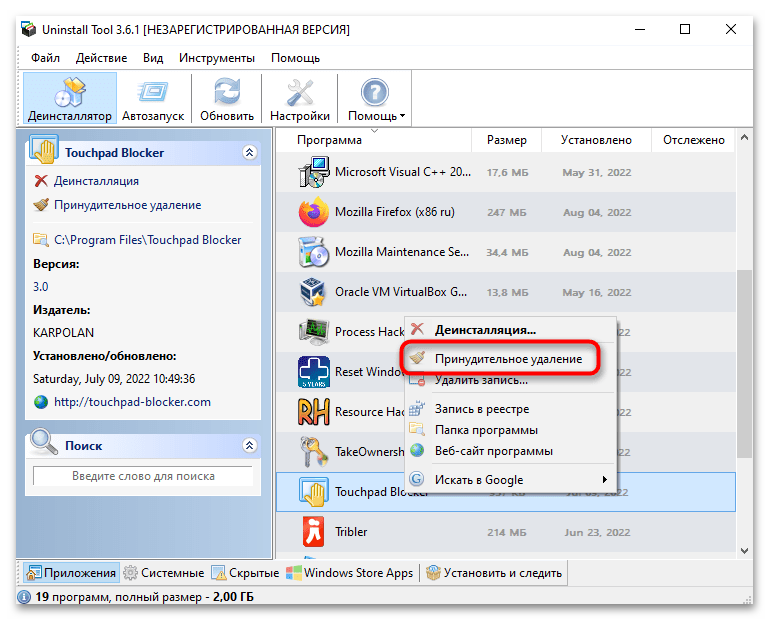This screenshot has width=769, height=620.
Task: Click the Resource Hacker RH icon
Action: click(313, 412)
